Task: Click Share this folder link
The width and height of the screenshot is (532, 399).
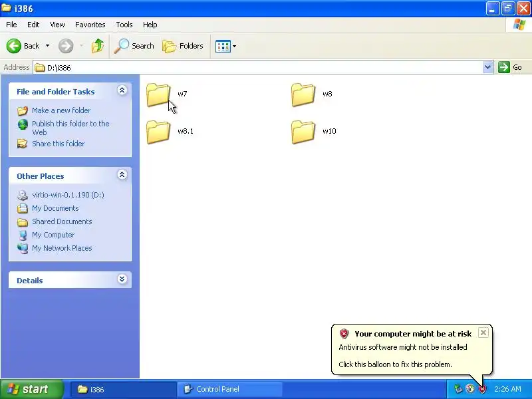Action: coord(58,144)
